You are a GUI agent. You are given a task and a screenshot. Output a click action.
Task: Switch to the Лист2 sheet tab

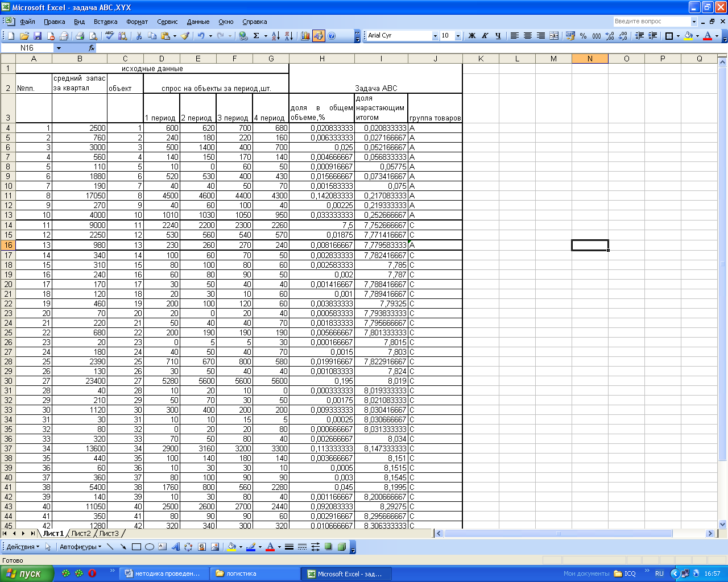coord(81,534)
